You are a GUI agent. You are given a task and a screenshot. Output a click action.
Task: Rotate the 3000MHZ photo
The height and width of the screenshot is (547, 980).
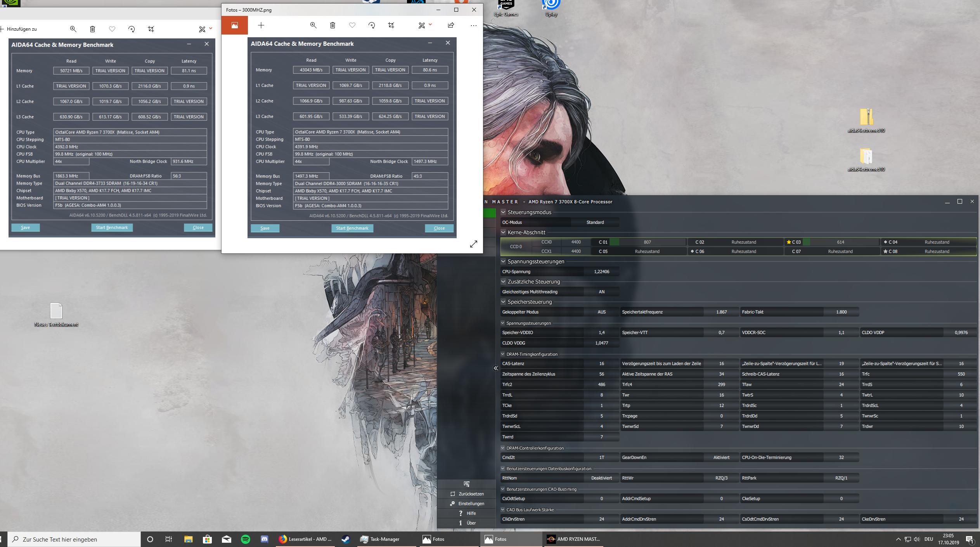click(x=372, y=25)
